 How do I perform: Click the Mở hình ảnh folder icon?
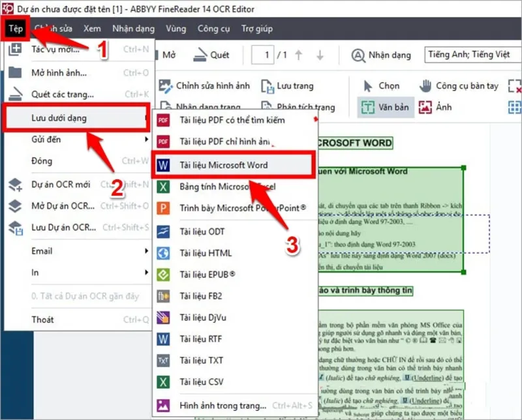(x=15, y=72)
